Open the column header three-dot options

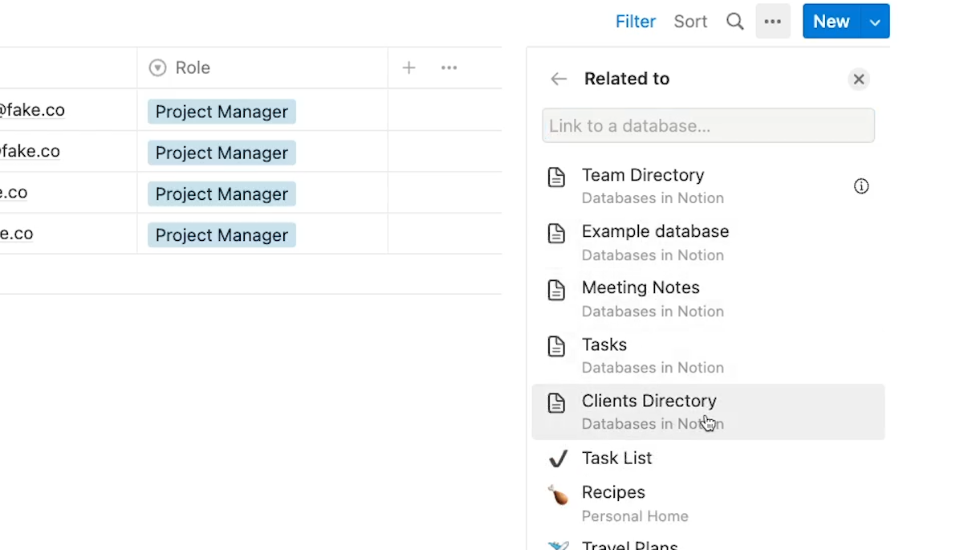(449, 68)
